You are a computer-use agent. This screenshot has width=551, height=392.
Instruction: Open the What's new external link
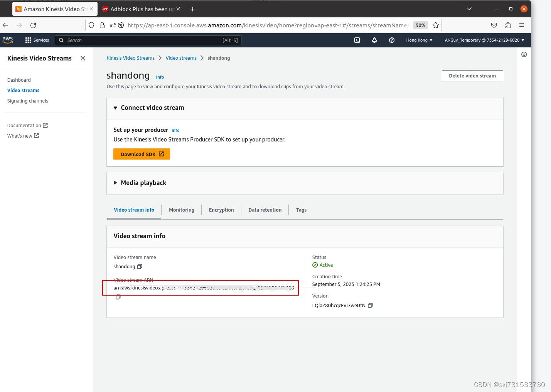pos(23,136)
